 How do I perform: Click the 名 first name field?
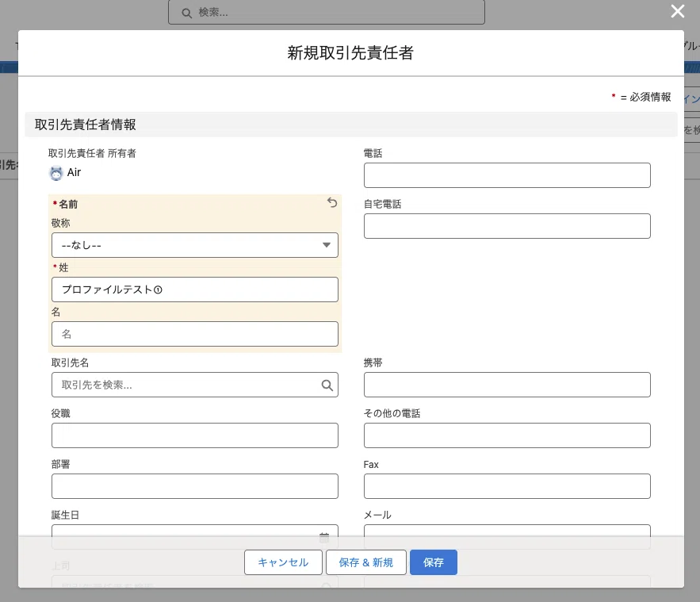[x=195, y=334]
